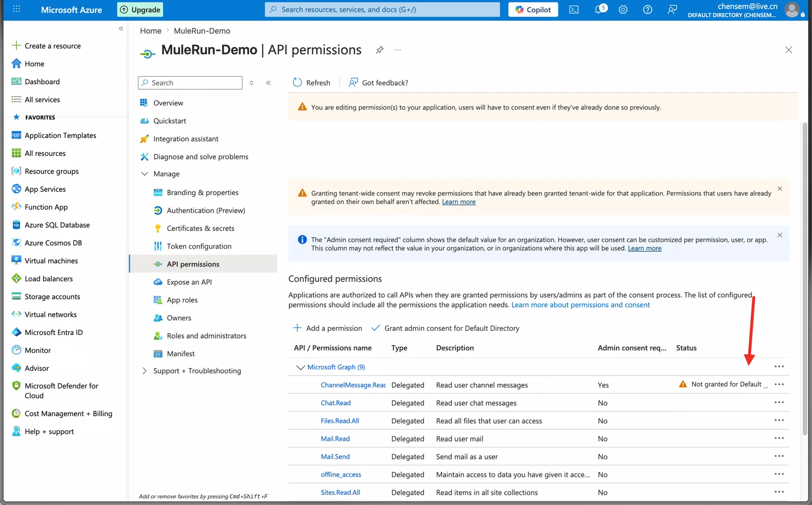Open account avatar for chensem@live.cn
Screen dimensions: 812x505
pos(792,10)
